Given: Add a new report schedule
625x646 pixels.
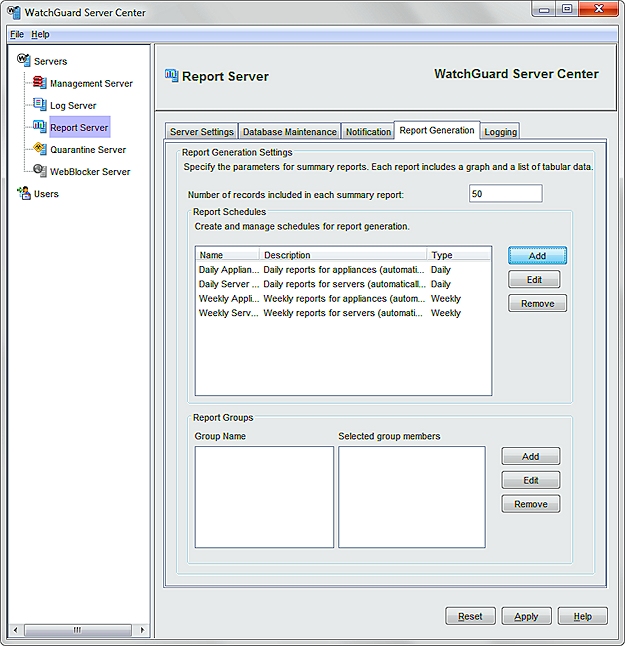Looking at the screenshot, I should point(537,255).
